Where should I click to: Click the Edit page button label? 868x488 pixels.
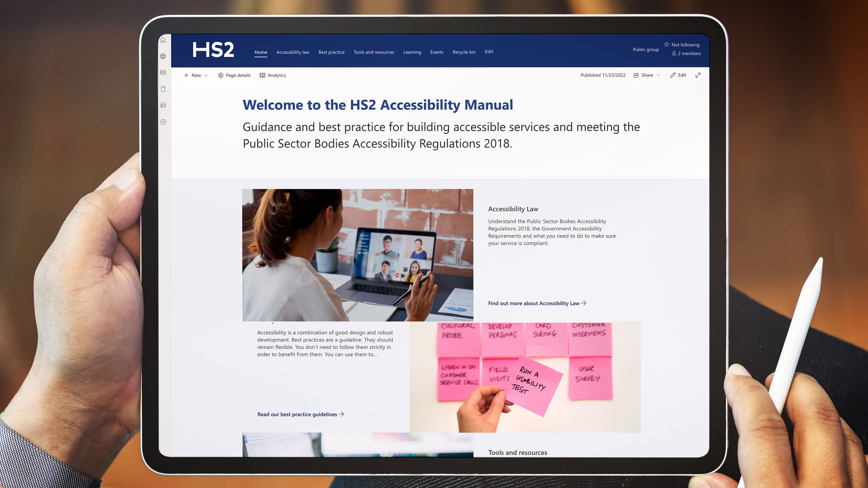click(x=682, y=75)
